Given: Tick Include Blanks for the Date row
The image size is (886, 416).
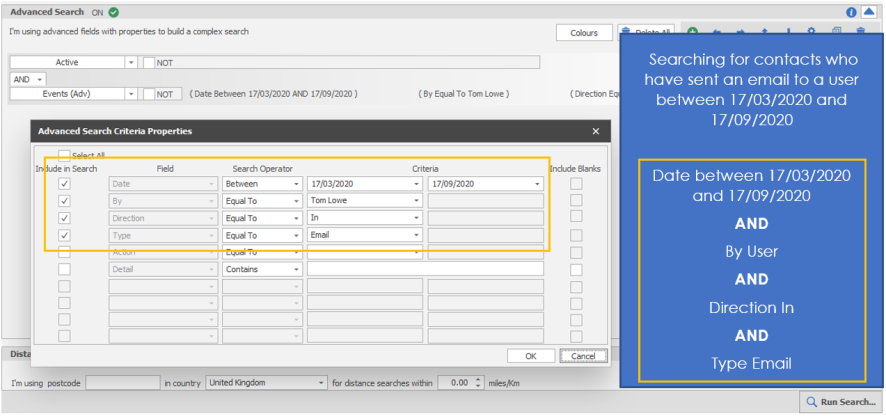Looking at the screenshot, I should click(x=575, y=184).
